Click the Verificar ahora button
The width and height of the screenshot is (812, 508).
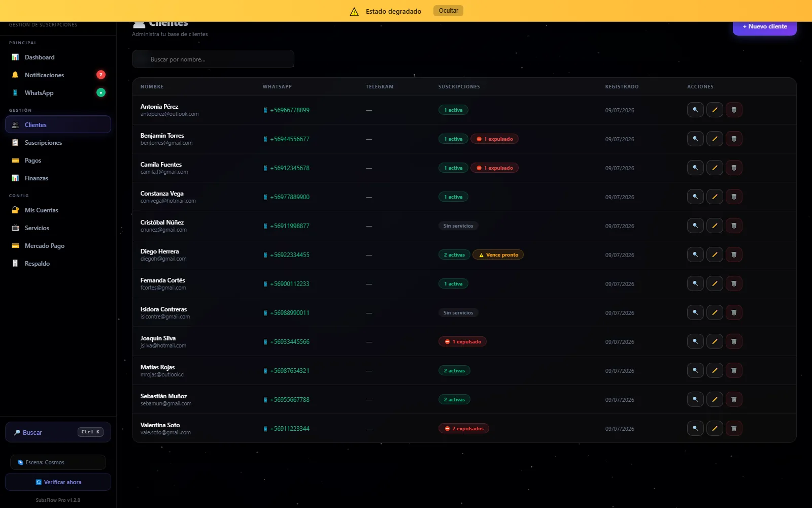pos(58,482)
